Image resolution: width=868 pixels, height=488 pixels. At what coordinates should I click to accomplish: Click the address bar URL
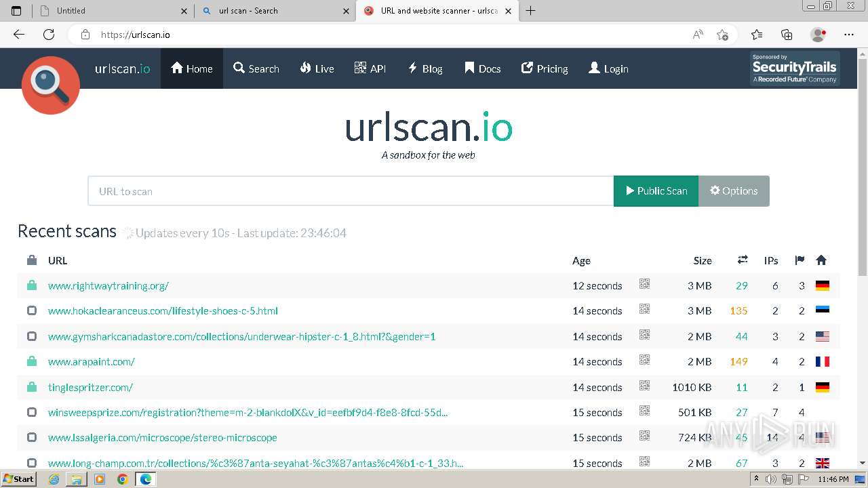(x=136, y=35)
